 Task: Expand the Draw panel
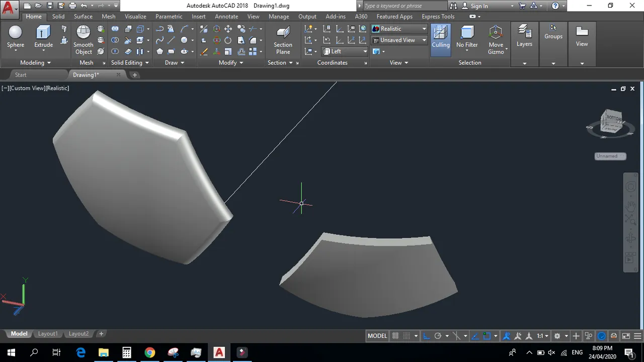[x=175, y=63]
